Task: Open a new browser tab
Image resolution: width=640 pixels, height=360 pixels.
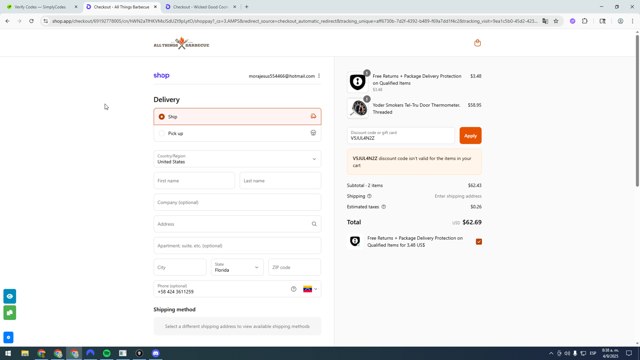Action: point(247,7)
